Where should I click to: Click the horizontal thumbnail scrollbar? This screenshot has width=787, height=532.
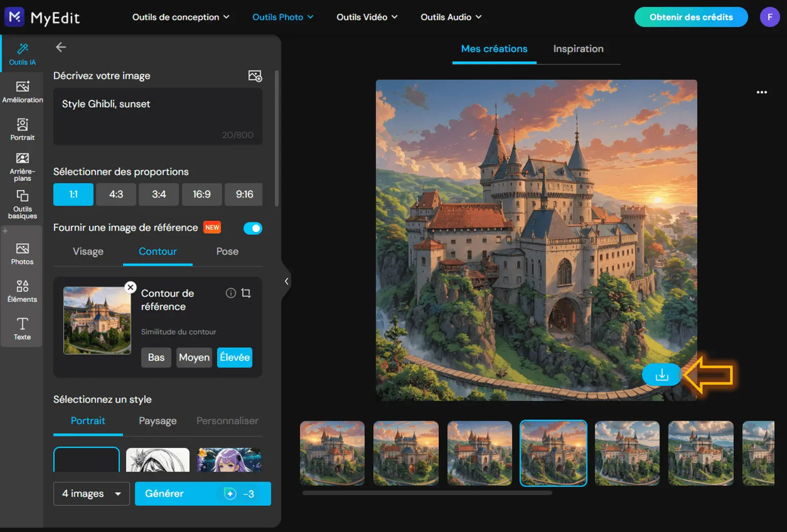click(427, 492)
